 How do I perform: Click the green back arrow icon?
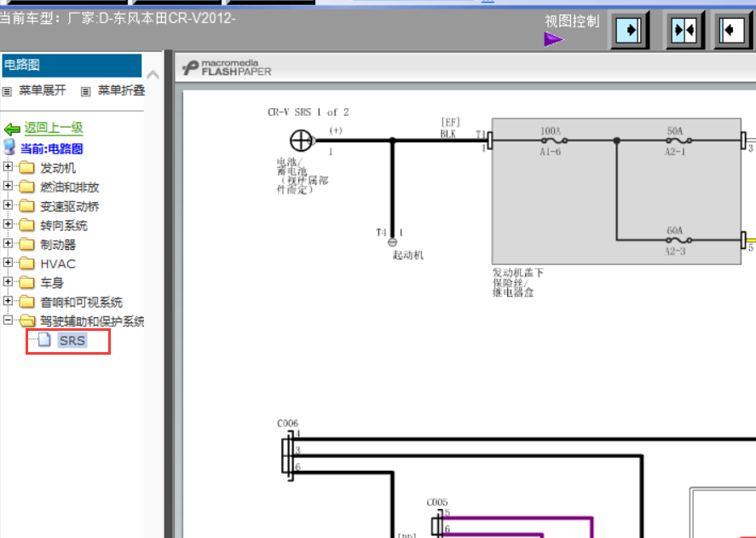coord(12,129)
